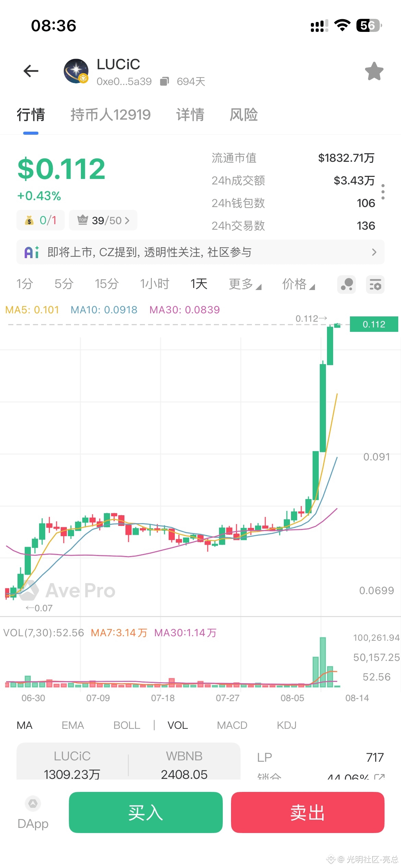Viewport: 401px width, 868px height.
Task: Tap 24h钱包数 106 value
Action: (366, 203)
